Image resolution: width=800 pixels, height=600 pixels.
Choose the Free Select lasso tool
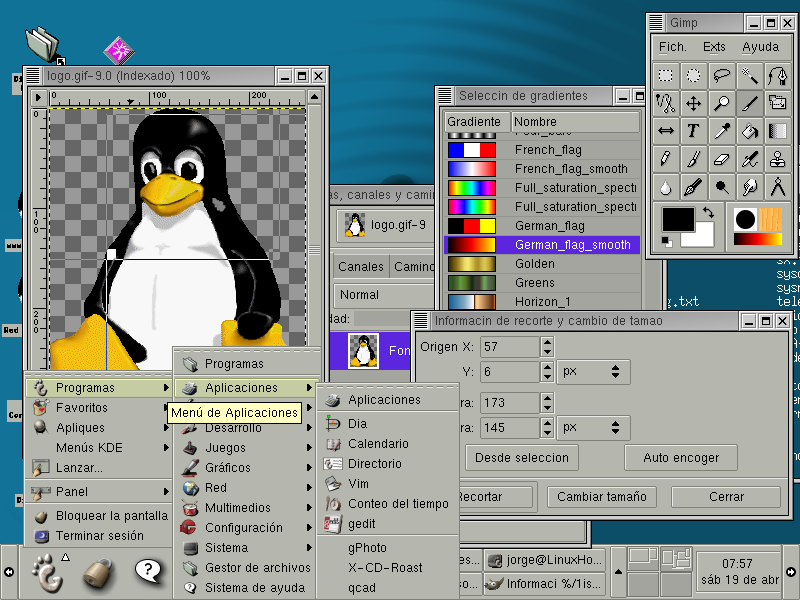[721, 76]
